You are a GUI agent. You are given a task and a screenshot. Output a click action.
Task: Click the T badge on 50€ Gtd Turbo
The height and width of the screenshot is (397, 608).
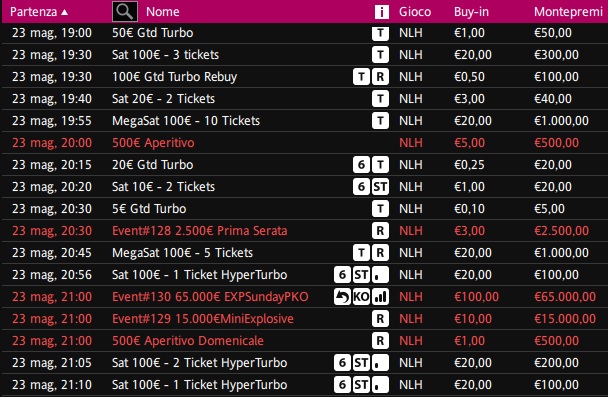380,33
